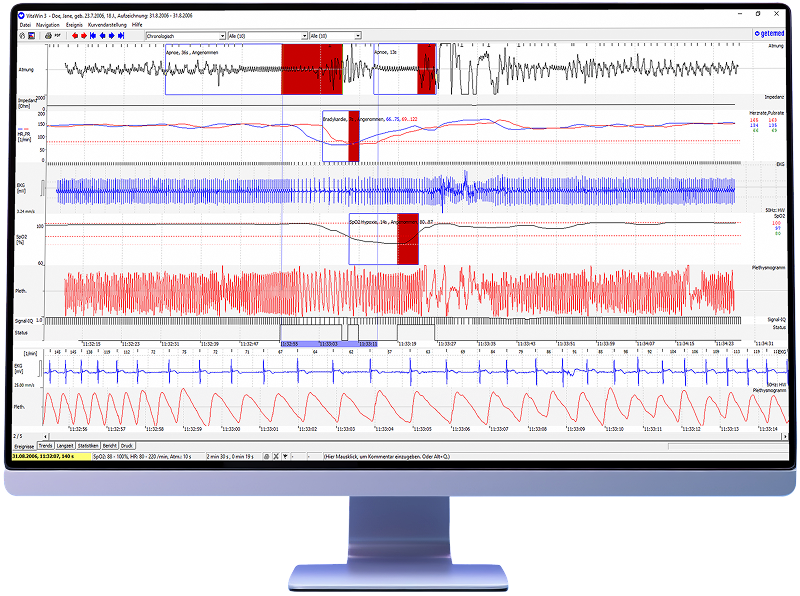Open the print function via printer icon
The image size is (800, 596).
(x=48, y=35)
